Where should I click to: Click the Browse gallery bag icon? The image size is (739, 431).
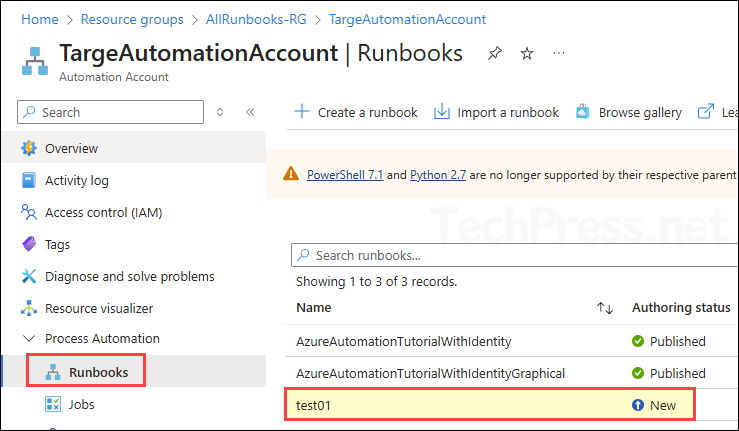pos(583,112)
